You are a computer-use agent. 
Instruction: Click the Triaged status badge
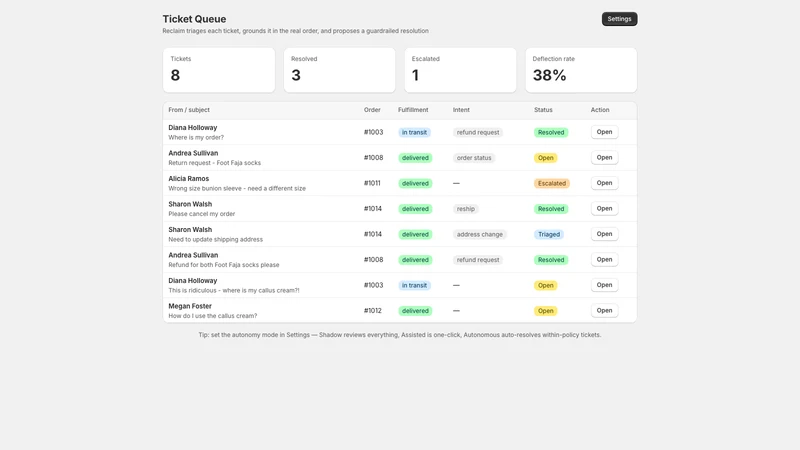548,234
